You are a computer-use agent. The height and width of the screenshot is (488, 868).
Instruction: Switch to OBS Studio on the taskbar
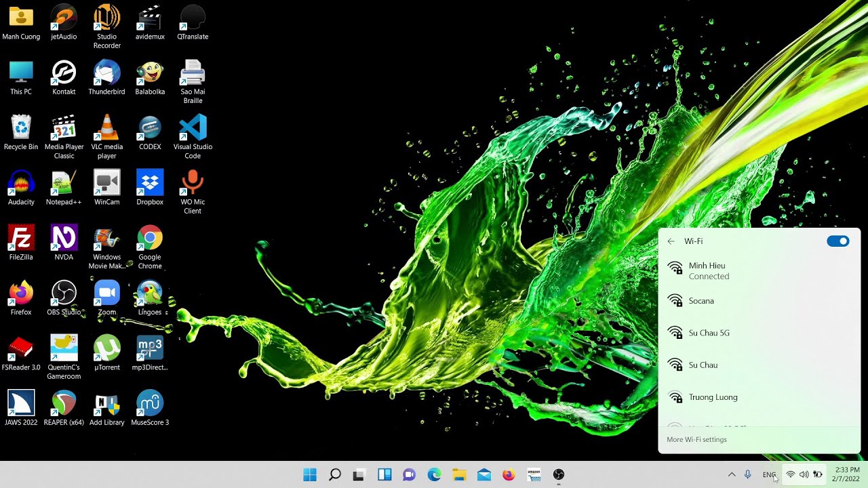[x=559, y=474]
